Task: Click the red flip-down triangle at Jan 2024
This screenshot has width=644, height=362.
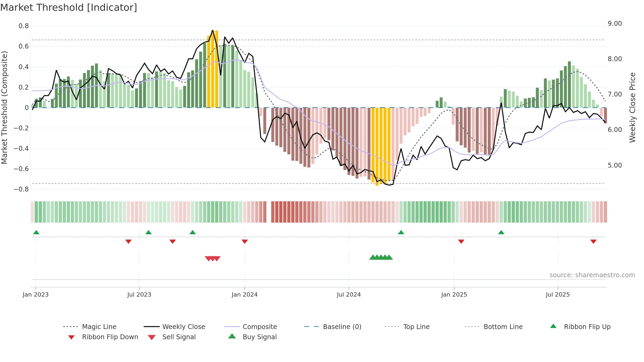Action: [245, 242]
